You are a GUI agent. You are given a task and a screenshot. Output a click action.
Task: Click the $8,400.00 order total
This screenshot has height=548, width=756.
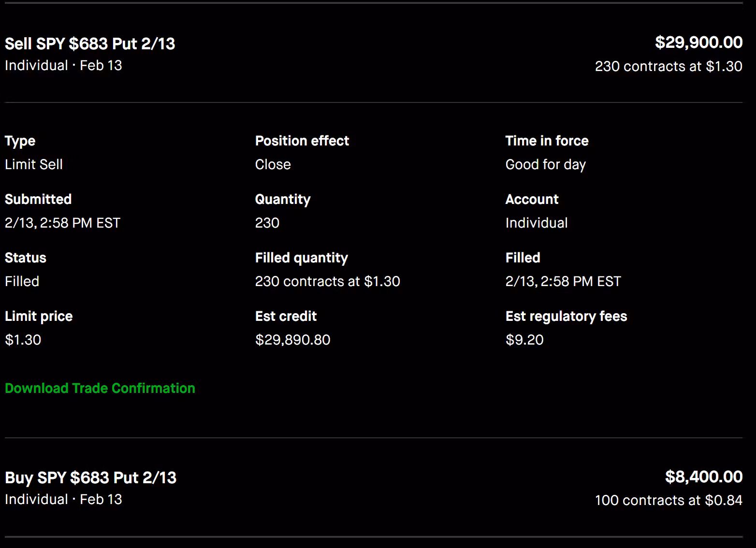[x=703, y=477]
